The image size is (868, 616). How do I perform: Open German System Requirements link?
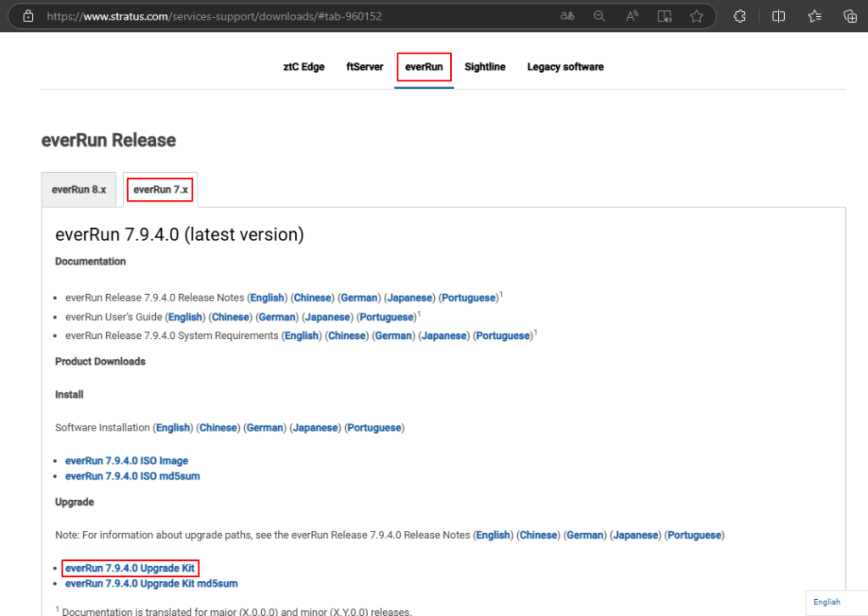(393, 336)
